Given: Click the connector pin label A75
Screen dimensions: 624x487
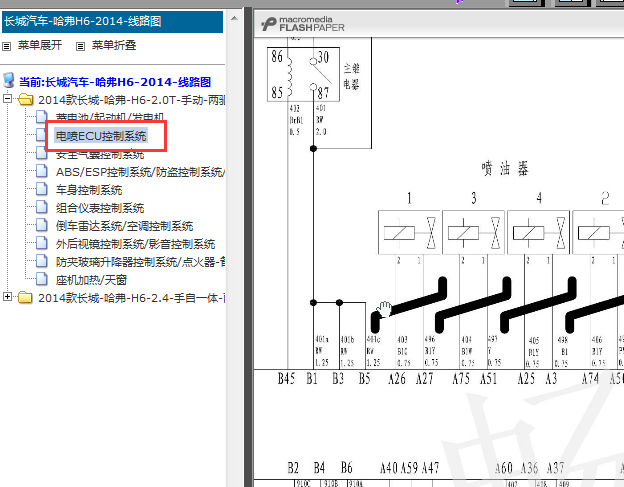Looking at the screenshot, I should (461, 378).
